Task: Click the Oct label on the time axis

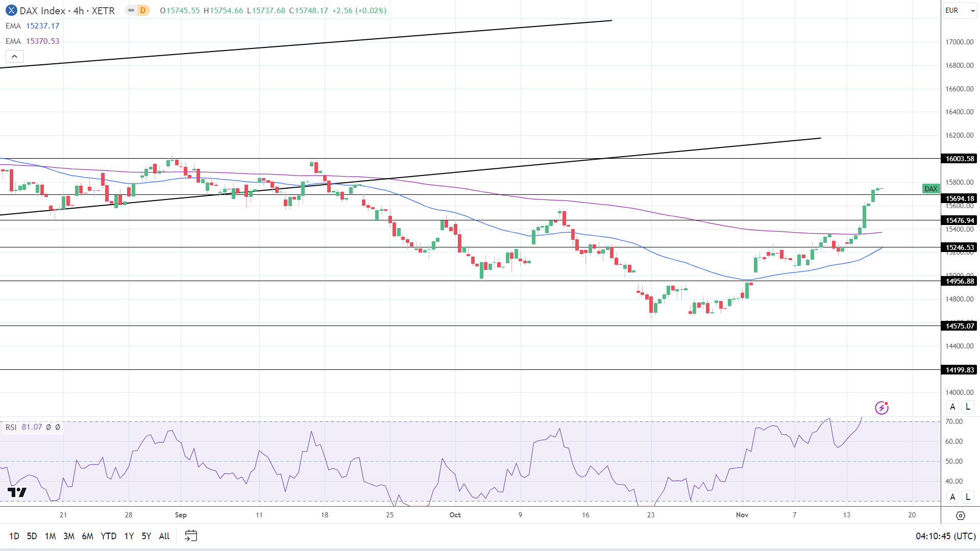Action: pos(455,515)
